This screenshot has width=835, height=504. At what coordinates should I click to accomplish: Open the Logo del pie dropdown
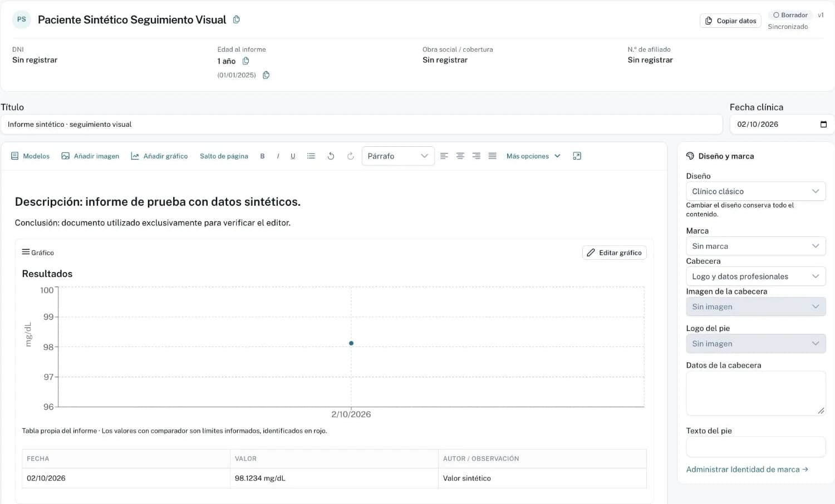(x=756, y=344)
